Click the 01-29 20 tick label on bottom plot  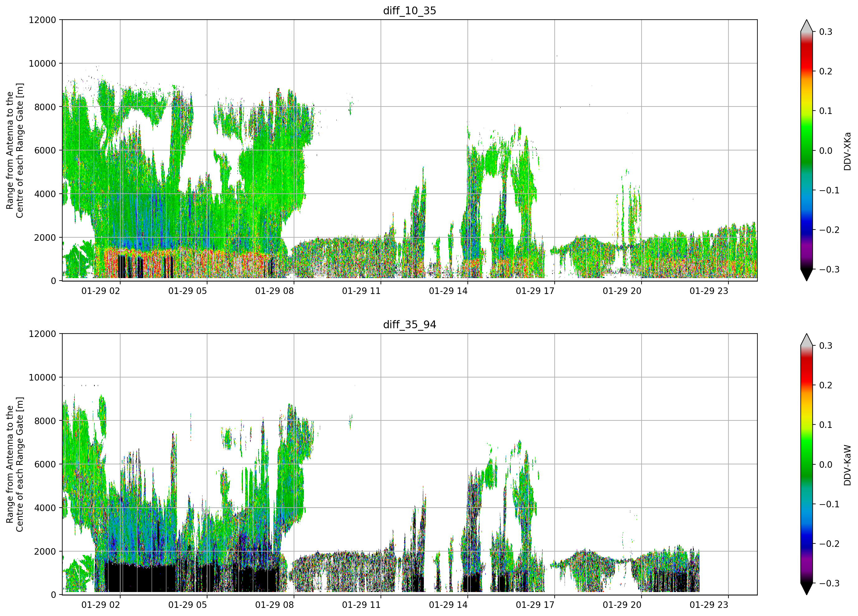pyautogui.click(x=622, y=605)
